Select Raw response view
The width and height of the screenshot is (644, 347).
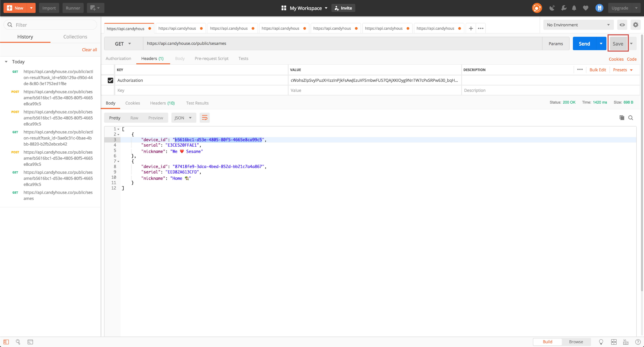click(x=134, y=118)
